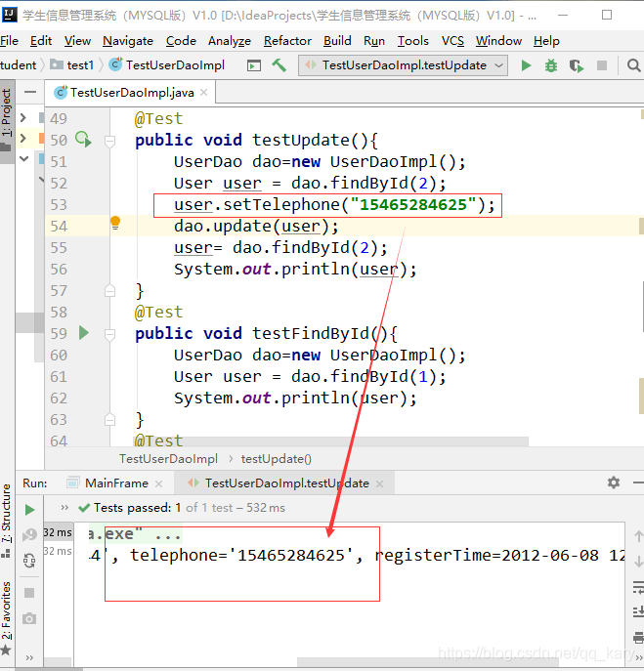
Task: Open Run panel settings gear
Action: coord(614,482)
